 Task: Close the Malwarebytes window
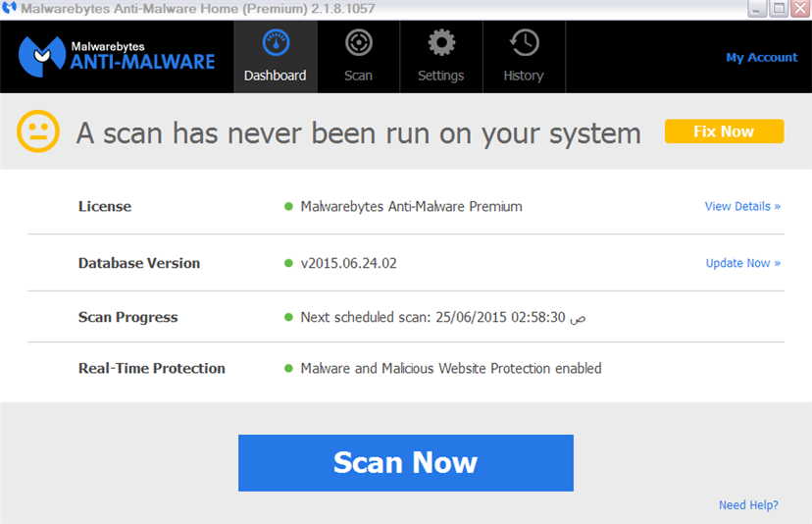pos(799,9)
